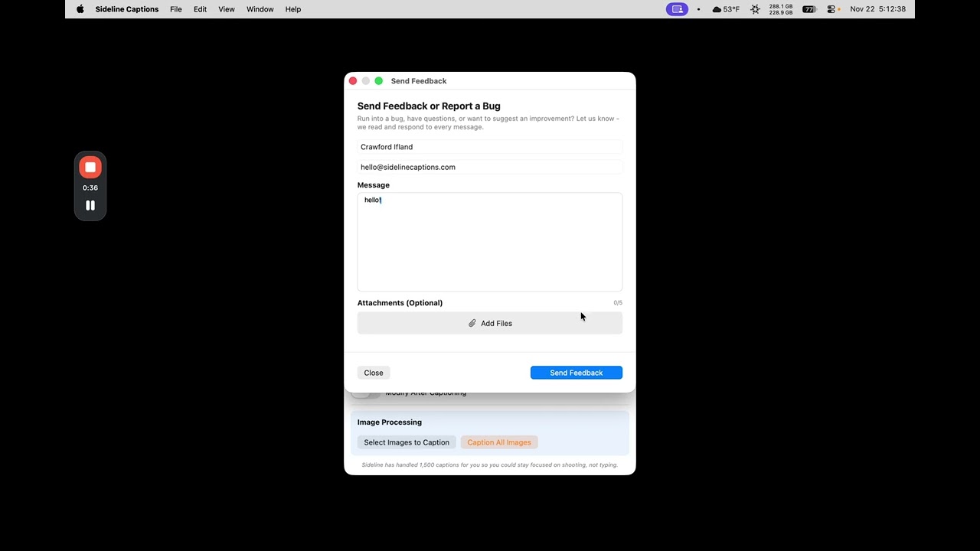Click the purple screen sharing menu bar icon
The image size is (980, 551).
[677, 9]
